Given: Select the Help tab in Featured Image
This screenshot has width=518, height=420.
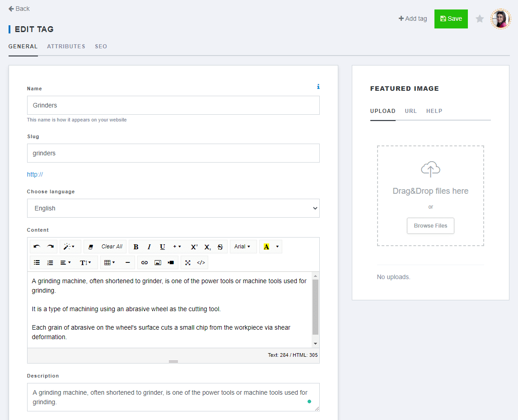Looking at the screenshot, I should pyautogui.click(x=434, y=111).
